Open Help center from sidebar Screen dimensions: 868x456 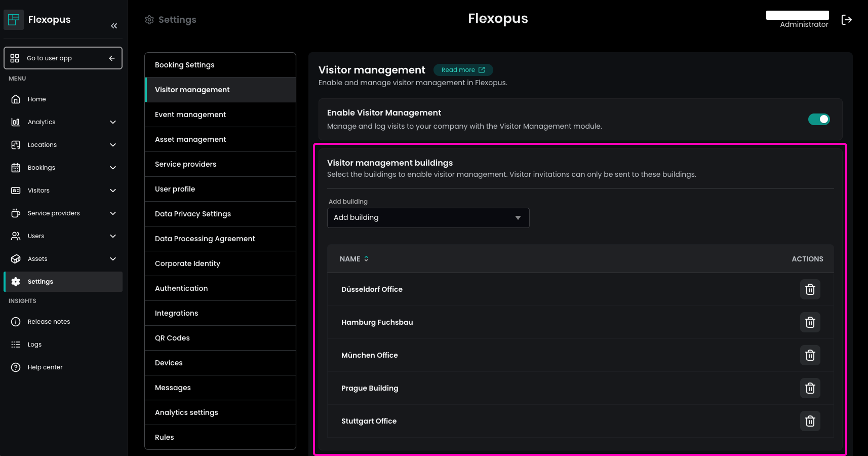(x=45, y=367)
